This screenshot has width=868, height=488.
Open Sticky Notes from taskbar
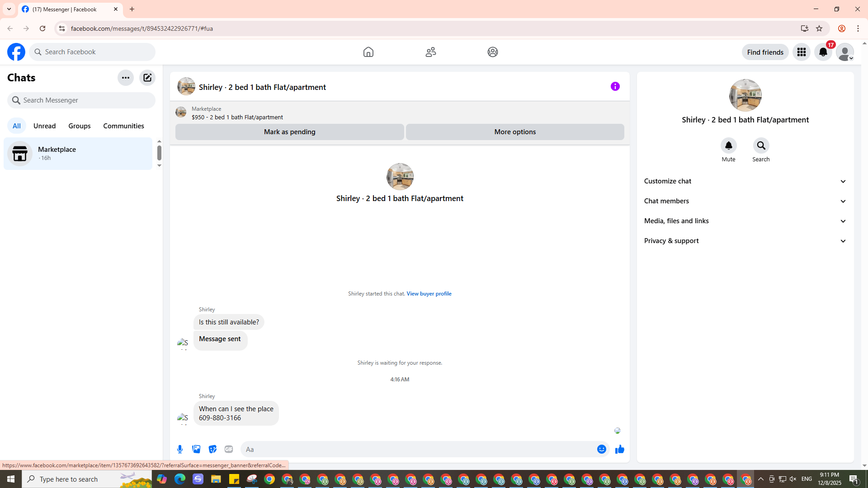(234, 479)
